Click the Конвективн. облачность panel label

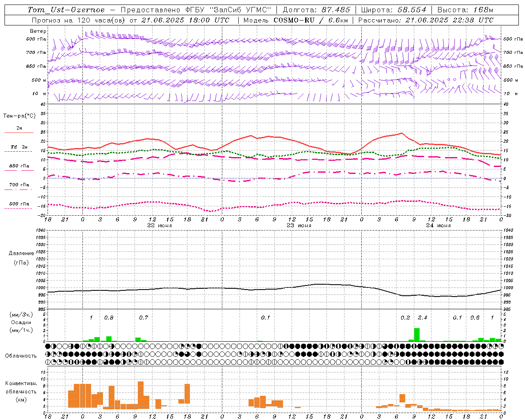coord(21,388)
